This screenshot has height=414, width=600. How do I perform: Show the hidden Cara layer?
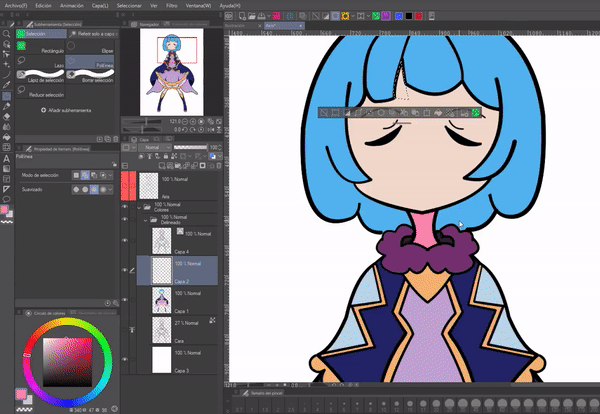[125, 330]
